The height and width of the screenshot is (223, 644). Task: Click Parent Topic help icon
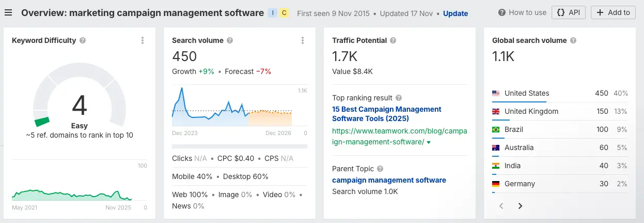(x=380, y=169)
